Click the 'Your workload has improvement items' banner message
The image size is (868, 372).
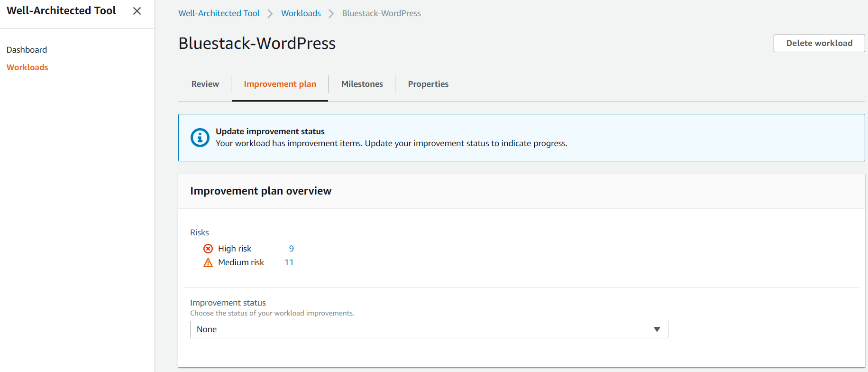coord(392,143)
